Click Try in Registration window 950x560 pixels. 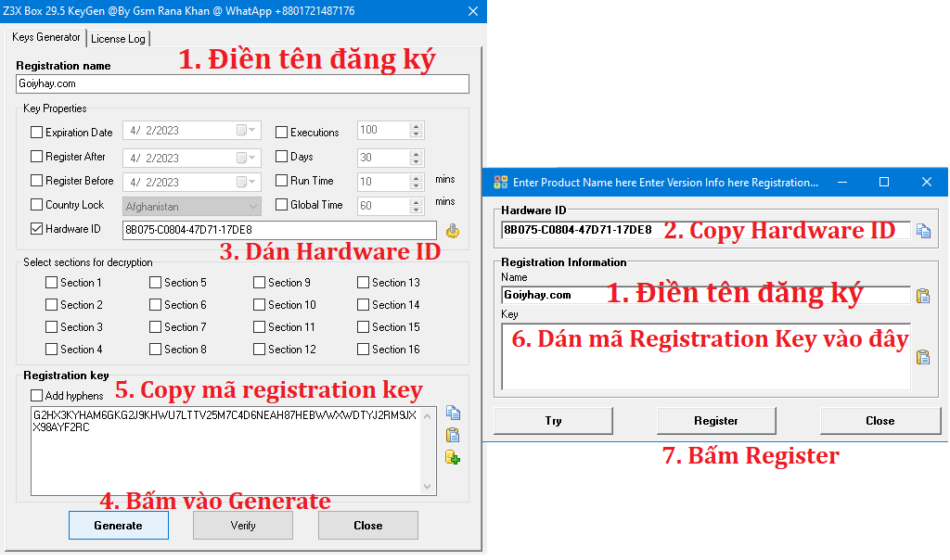pos(553,421)
